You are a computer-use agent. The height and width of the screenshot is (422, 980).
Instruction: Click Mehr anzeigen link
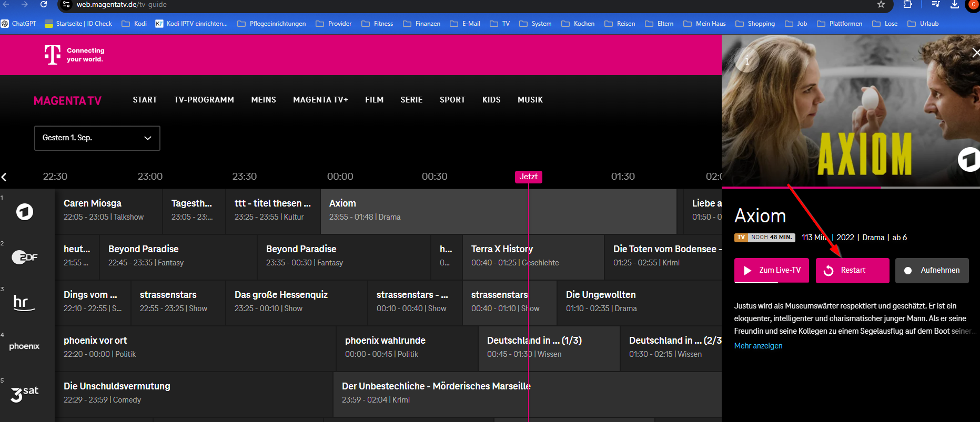[758, 346]
